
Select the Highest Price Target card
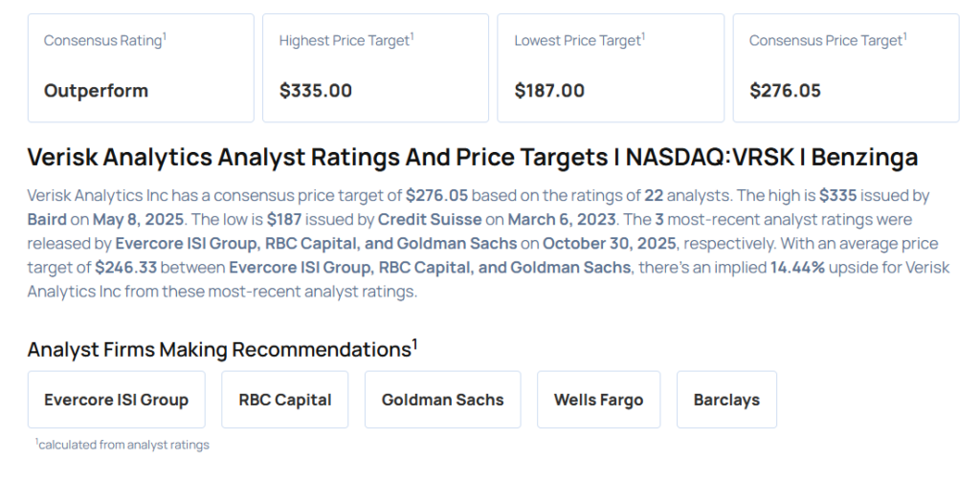coord(375,68)
